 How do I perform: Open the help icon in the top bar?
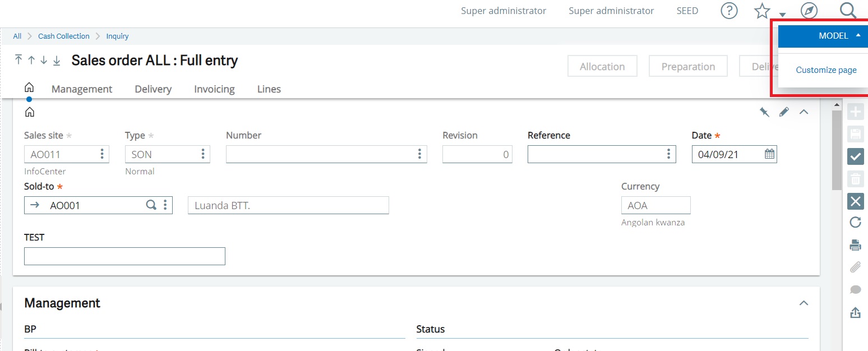pos(728,11)
